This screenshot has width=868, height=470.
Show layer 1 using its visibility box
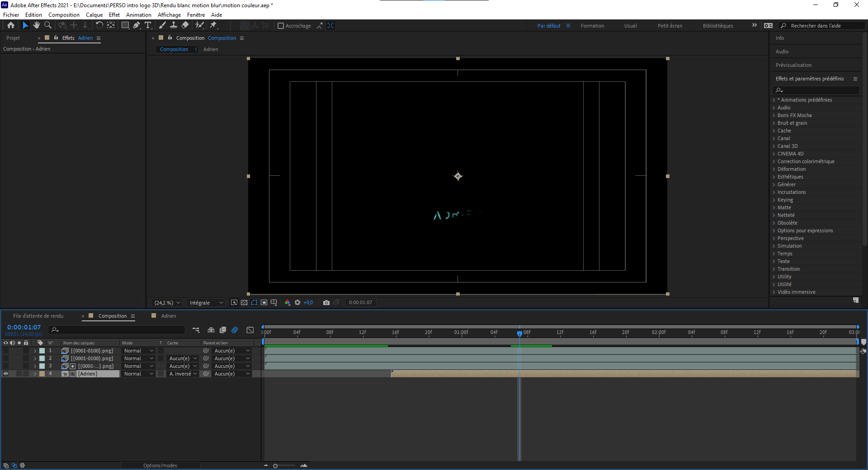click(6, 351)
